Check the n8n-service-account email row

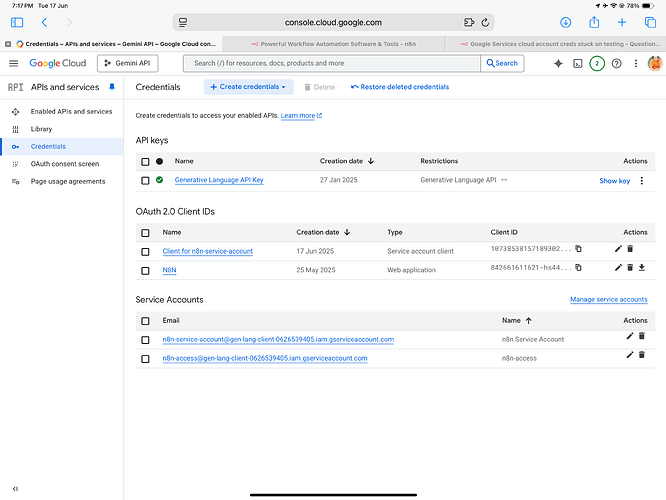145,340
